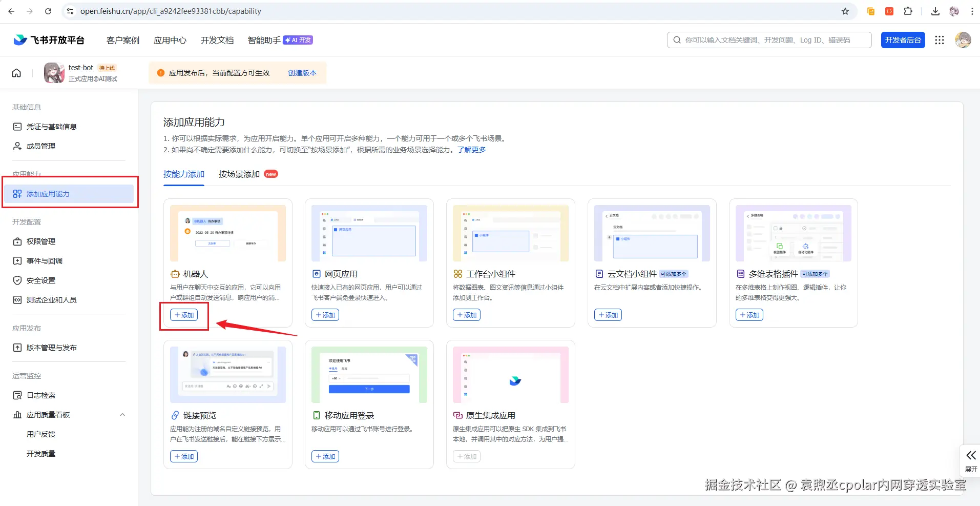Open the 机器人 preview thumbnail
Image resolution: width=980 pixels, height=506 pixels.
coord(228,233)
